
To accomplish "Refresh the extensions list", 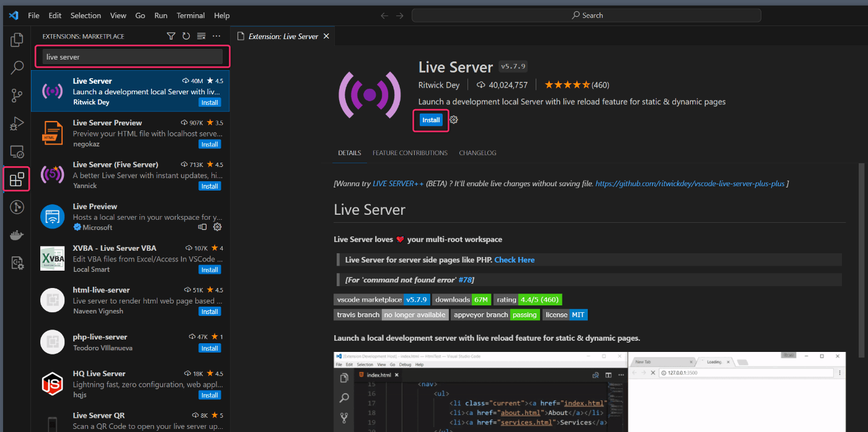I will 186,36.
